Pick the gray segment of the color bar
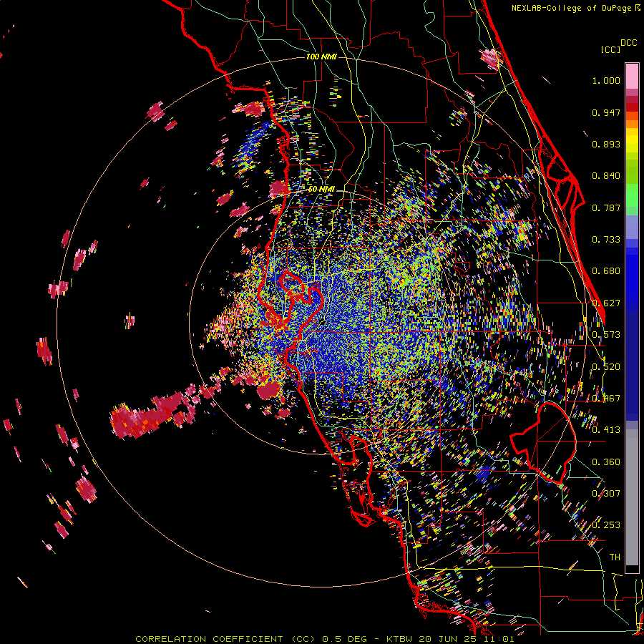The height and width of the screenshot is (644, 644). tap(632, 497)
